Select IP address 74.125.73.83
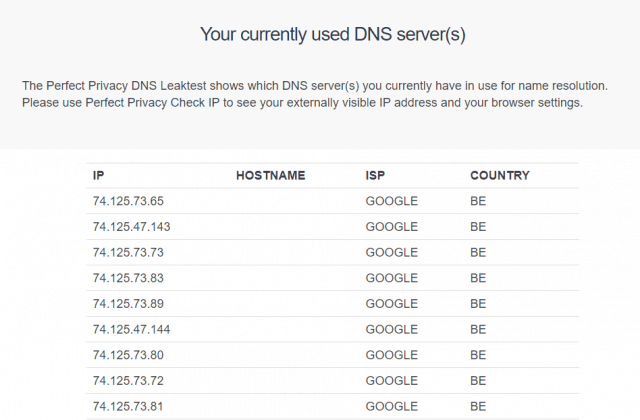This screenshot has width=640, height=420. pyautogui.click(x=128, y=278)
